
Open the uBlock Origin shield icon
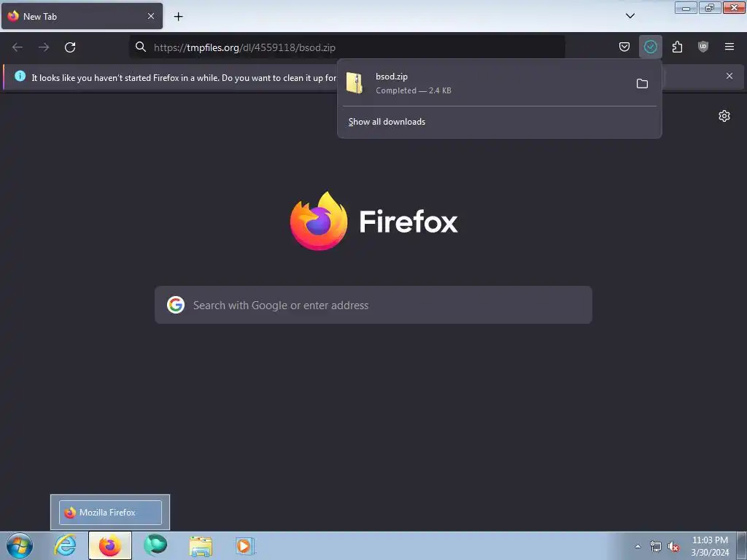point(703,47)
